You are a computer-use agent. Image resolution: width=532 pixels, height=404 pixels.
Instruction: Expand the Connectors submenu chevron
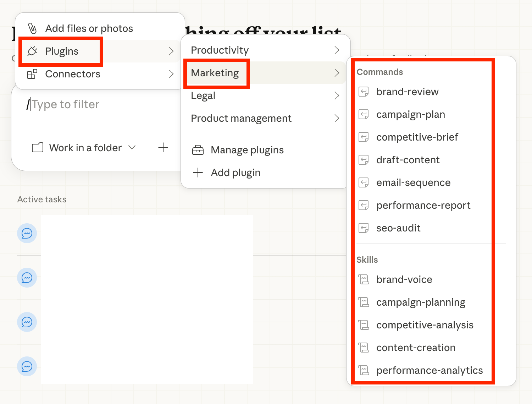pyautogui.click(x=171, y=74)
